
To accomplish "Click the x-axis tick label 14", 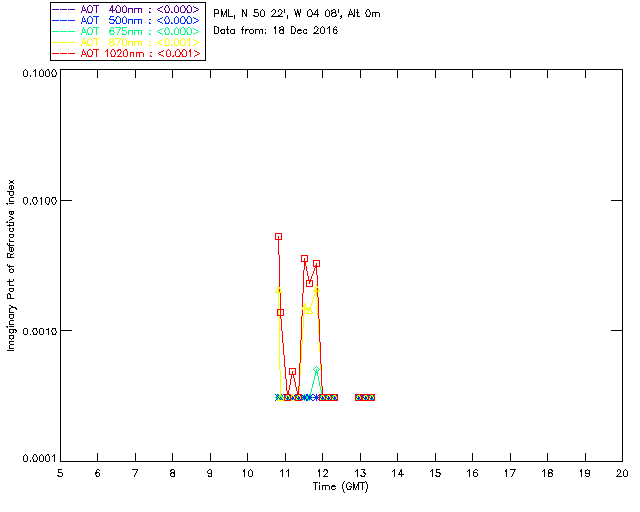I will (x=398, y=473).
